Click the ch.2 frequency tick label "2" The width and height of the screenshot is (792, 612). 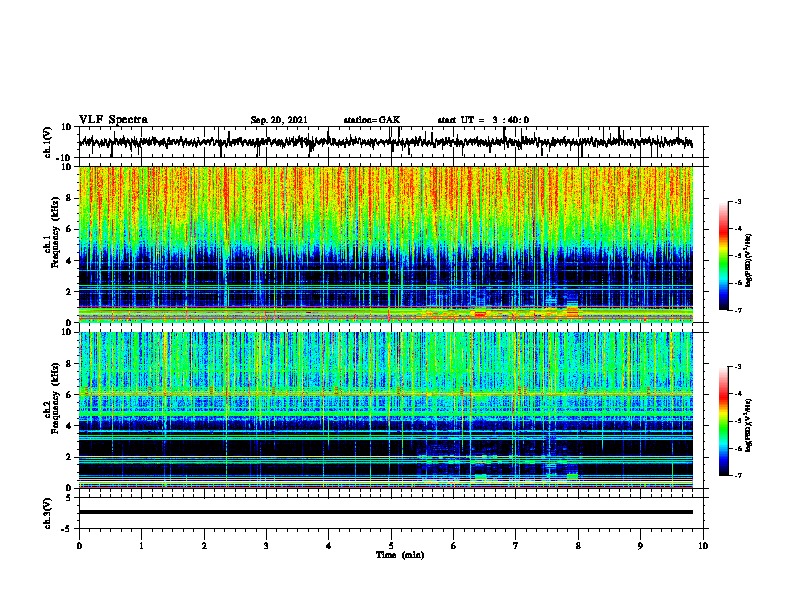click(69, 457)
